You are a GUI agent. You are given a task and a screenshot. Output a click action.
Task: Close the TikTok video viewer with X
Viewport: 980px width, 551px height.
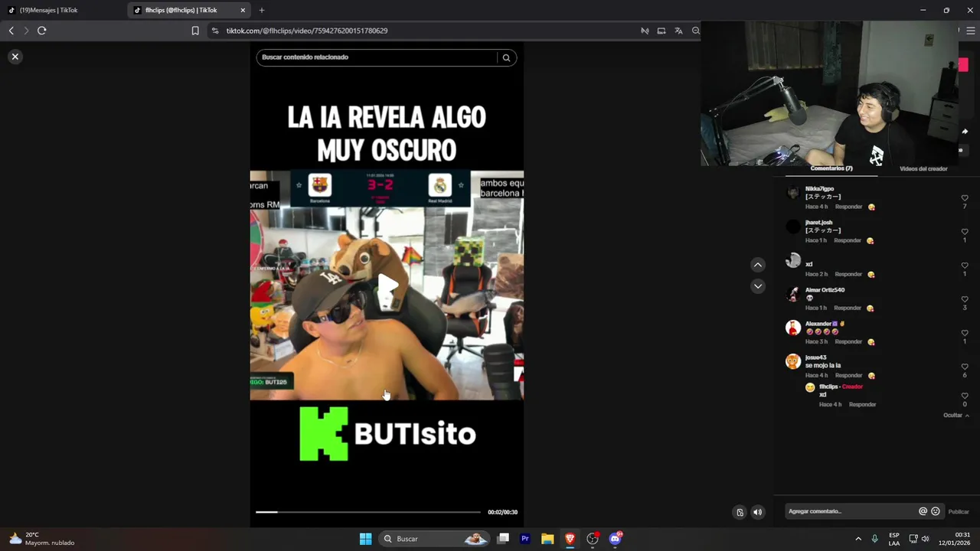coord(15,57)
